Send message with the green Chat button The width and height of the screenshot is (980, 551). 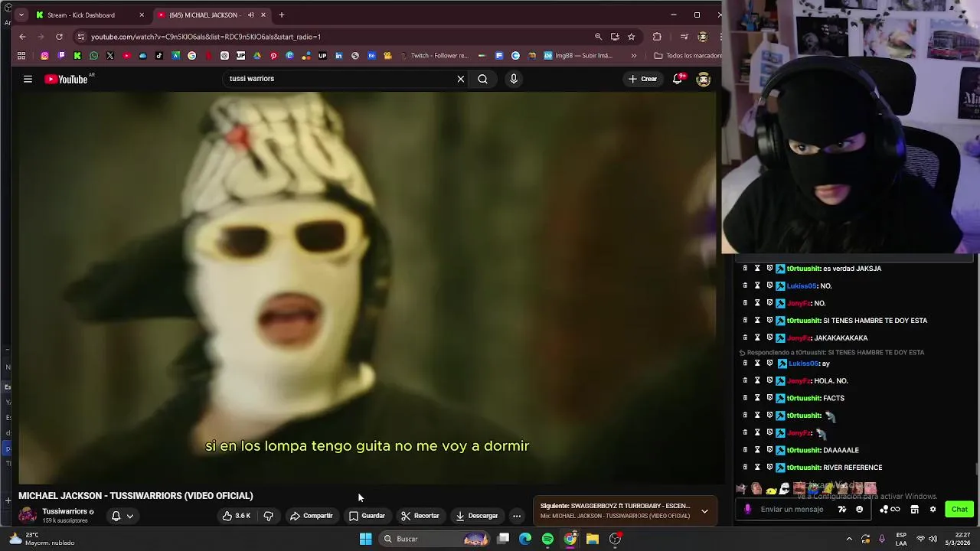(959, 510)
